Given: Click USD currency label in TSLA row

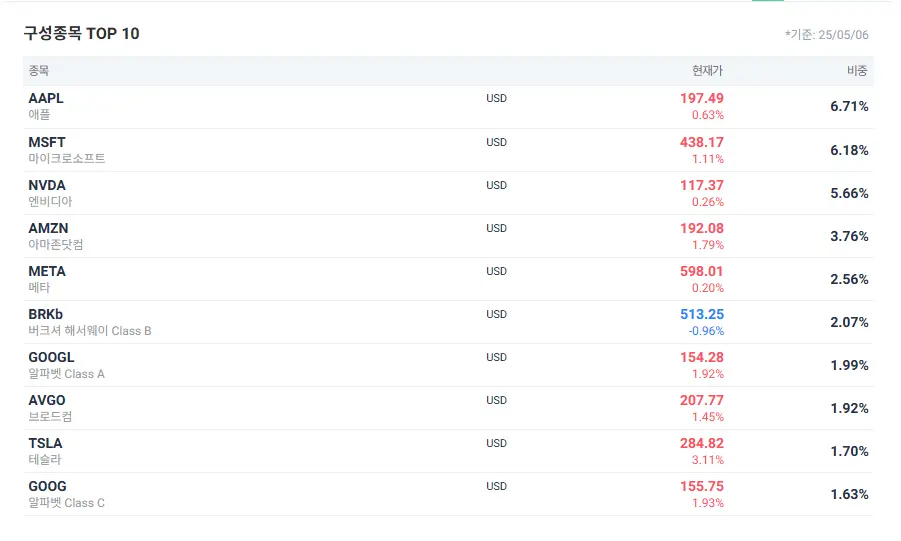Looking at the screenshot, I should click(496, 443).
